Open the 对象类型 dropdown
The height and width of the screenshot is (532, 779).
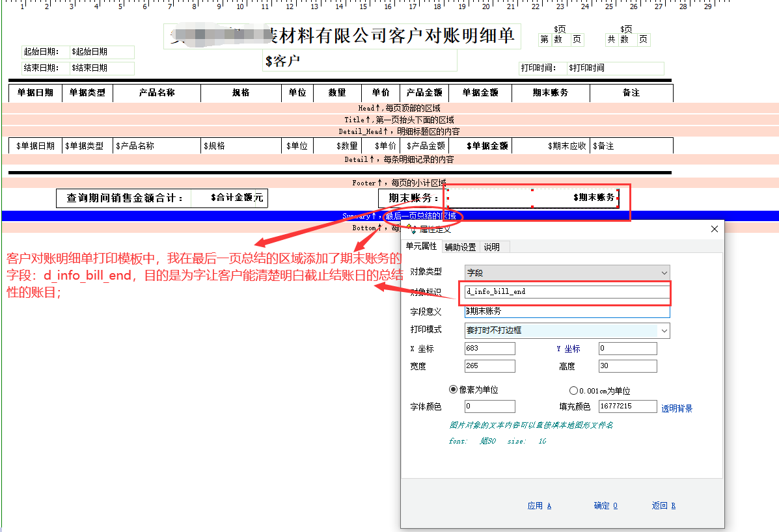(567, 273)
